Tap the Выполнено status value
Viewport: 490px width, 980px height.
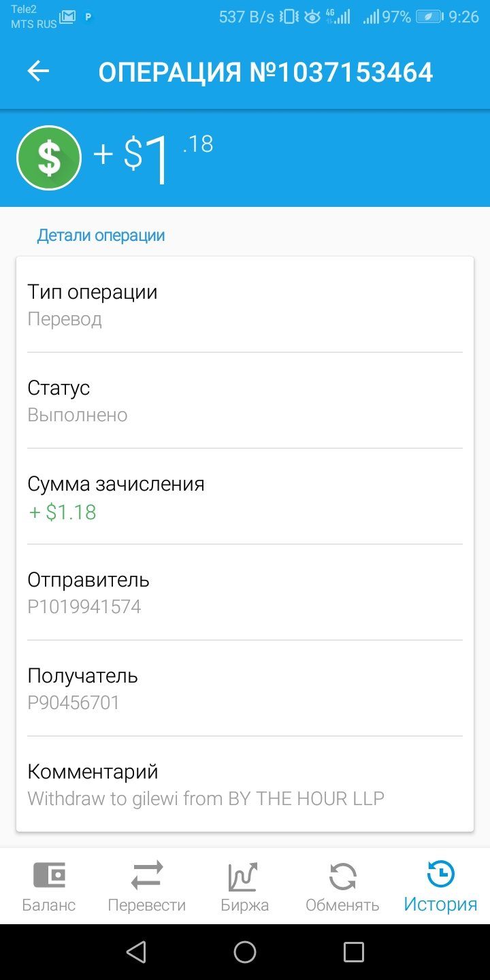[78, 415]
